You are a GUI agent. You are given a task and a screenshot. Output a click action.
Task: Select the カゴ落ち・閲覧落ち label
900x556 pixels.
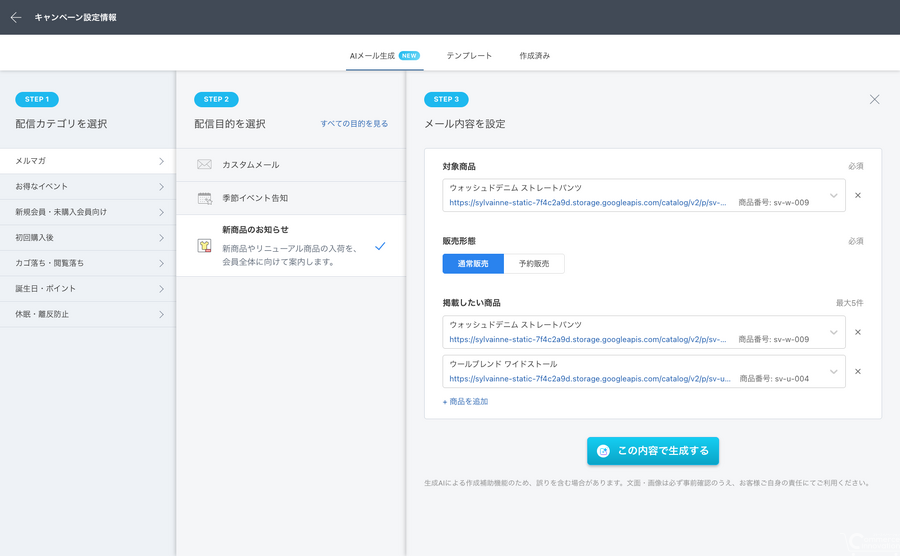click(x=49, y=263)
